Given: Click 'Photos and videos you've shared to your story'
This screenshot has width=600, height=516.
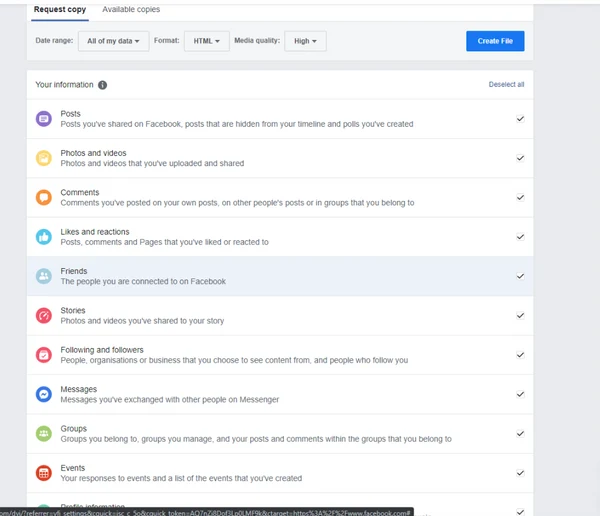Looking at the screenshot, I should pyautogui.click(x=142, y=321).
